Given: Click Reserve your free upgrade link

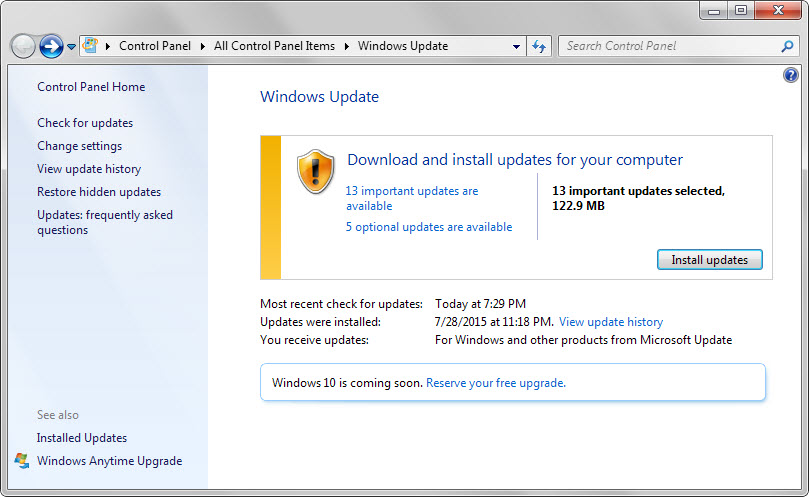Looking at the screenshot, I should [496, 383].
